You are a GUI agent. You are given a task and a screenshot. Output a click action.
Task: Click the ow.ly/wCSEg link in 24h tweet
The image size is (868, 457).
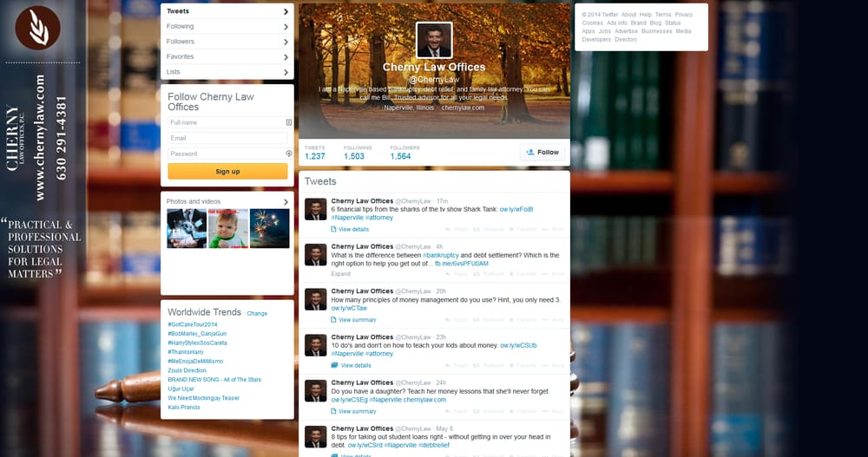pos(349,400)
